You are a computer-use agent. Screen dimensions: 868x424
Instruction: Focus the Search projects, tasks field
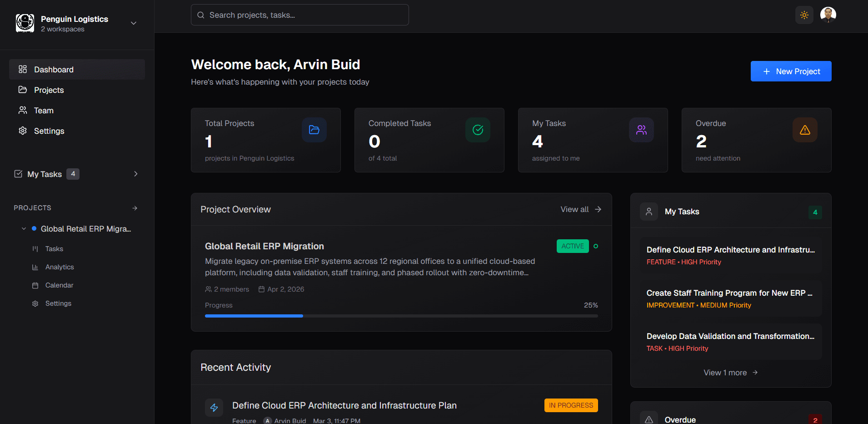[x=300, y=15]
